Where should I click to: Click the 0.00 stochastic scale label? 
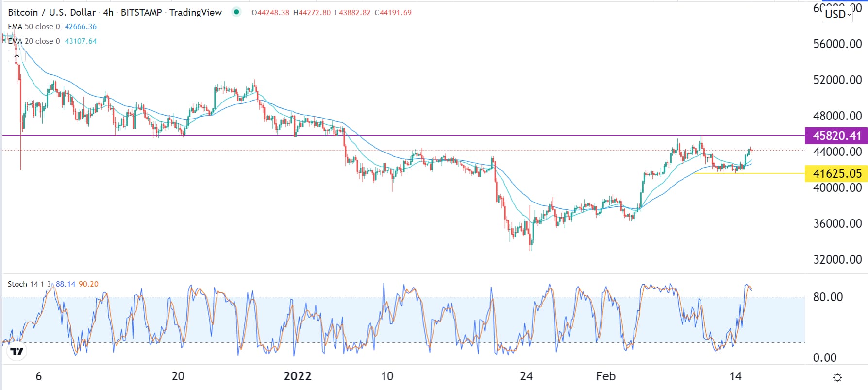coord(824,358)
